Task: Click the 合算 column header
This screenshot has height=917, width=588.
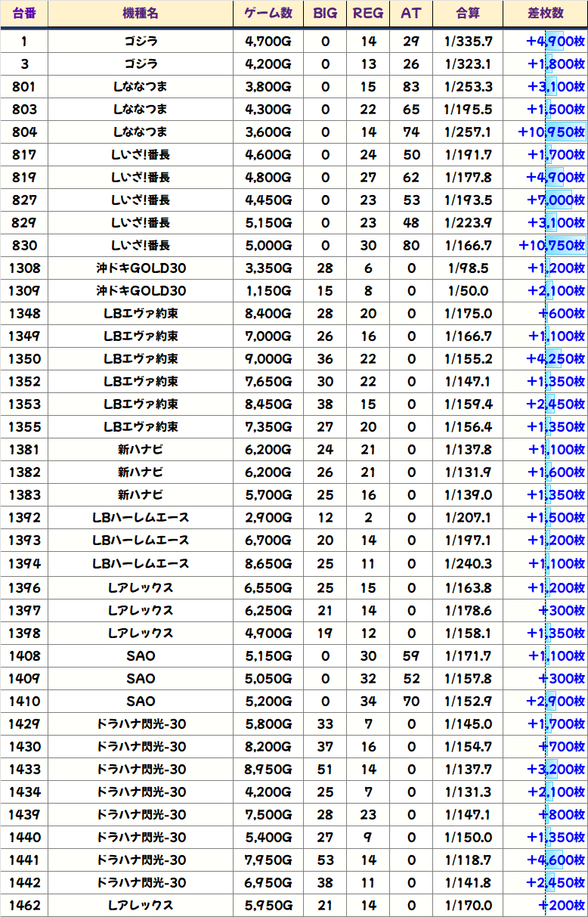Action: (x=468, y=14)
